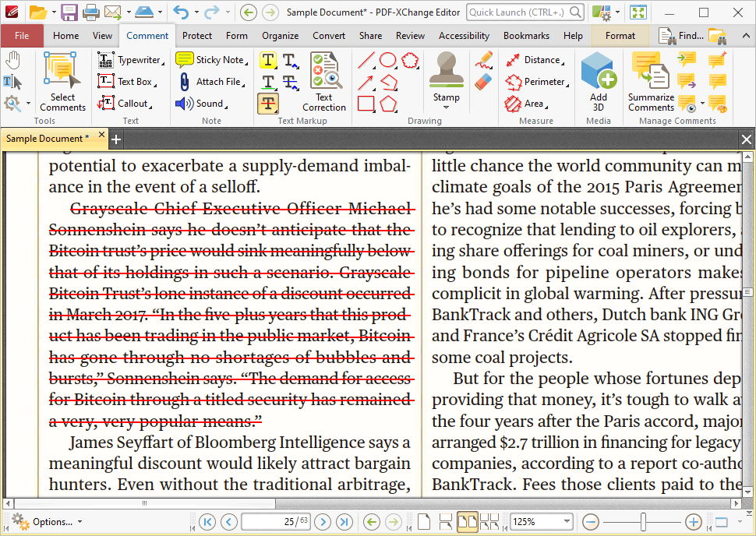
Task: Switch to the Protect ribbon tab
Action: [197, 36]
